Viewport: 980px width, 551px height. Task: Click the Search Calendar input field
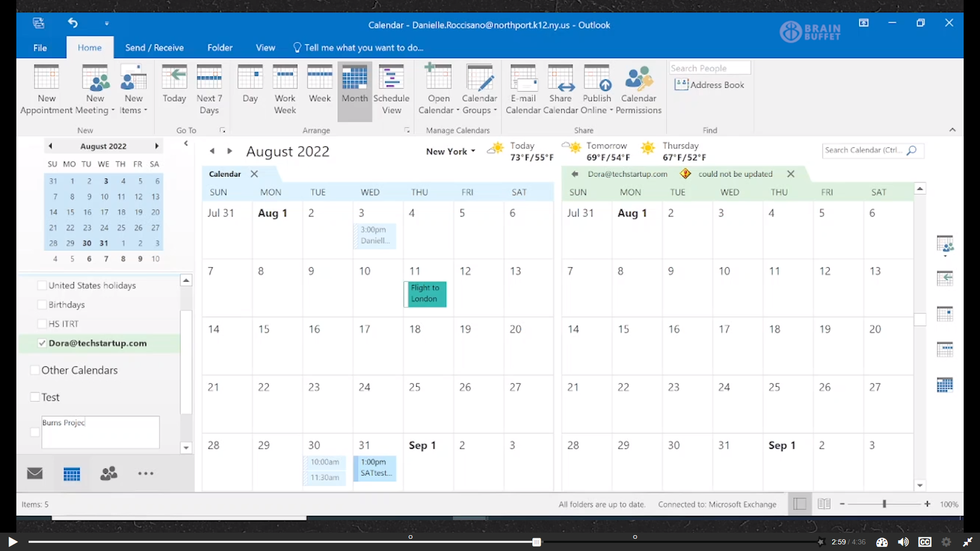click(863, 150)
